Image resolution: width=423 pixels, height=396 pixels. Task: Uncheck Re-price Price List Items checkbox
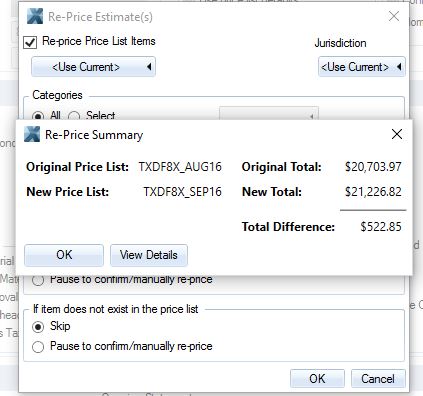30,42
